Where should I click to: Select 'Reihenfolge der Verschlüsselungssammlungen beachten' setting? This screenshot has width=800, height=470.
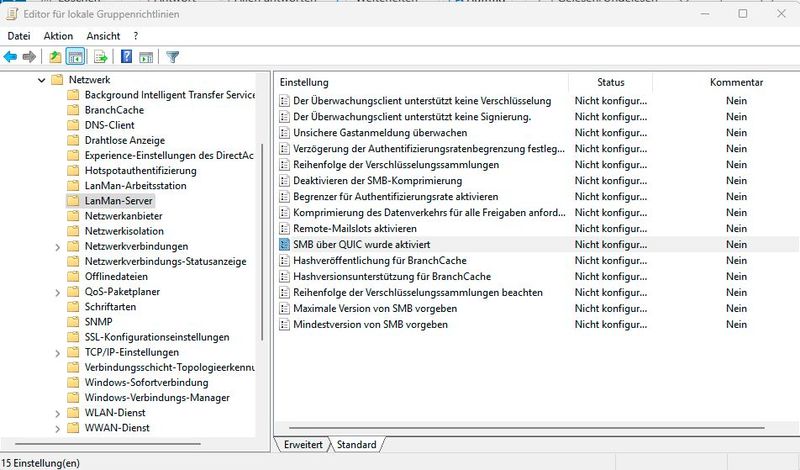[x=417, y=292]
